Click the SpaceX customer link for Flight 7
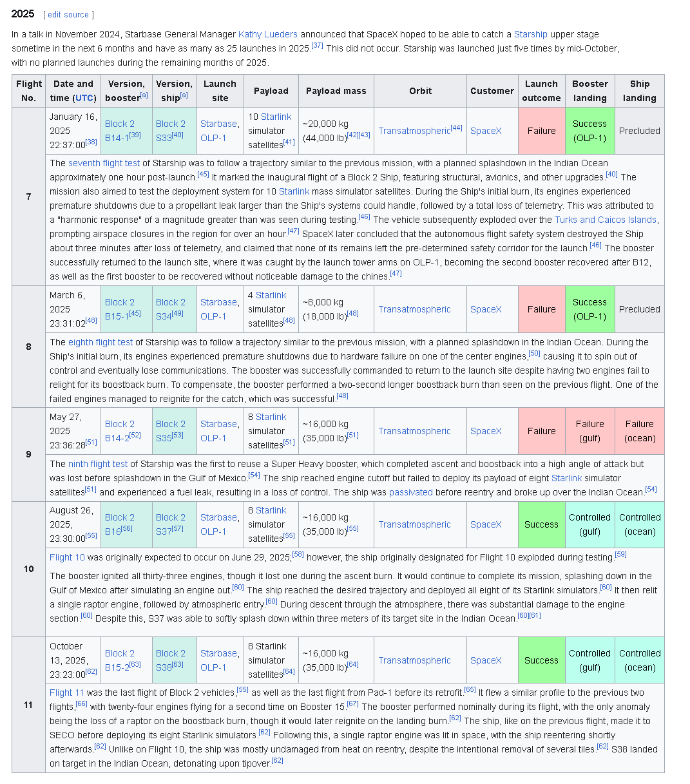The width and height of the screenshot is (690, 784). click(x=486, y=131)
